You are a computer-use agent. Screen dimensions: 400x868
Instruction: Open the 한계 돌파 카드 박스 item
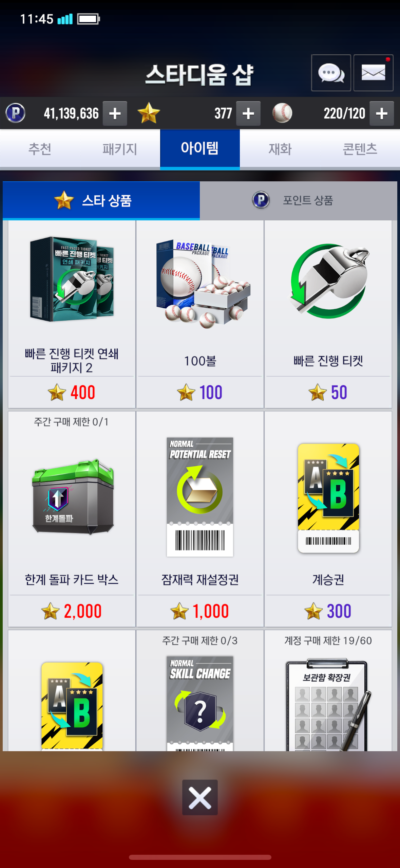tap(72, 519)
